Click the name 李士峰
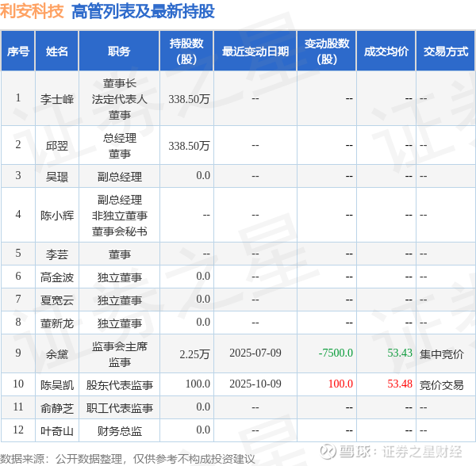This screenshot has height=466, width=476. click(57, 99)
